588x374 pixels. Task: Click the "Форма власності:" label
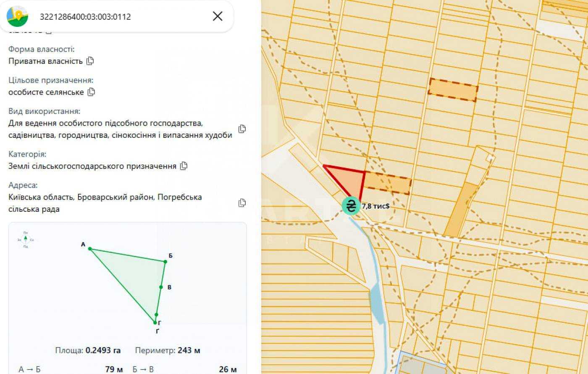coord(42,49)
